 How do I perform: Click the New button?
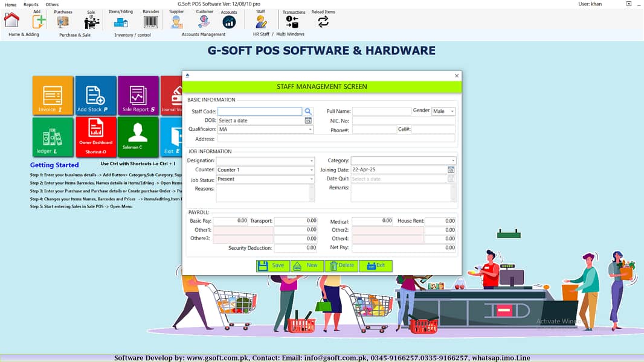point(307,265)
